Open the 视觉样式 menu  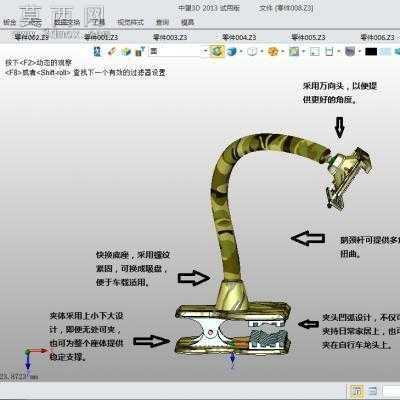[x=130, y=22]
